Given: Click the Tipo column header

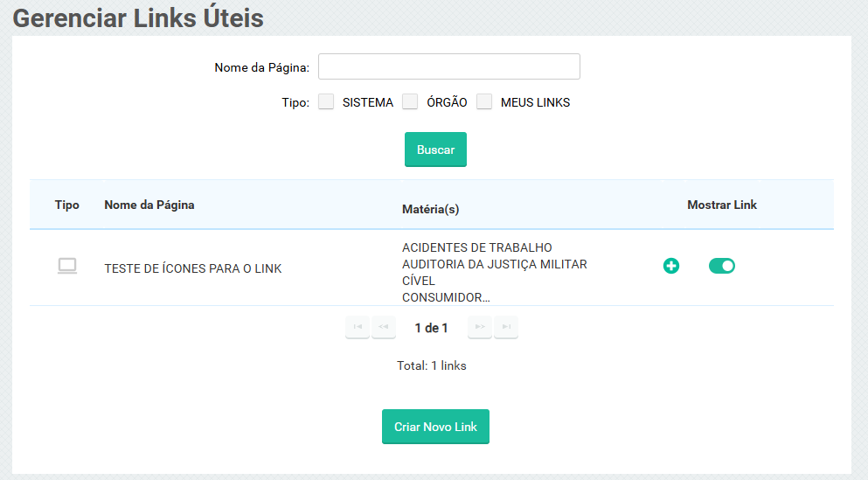Looking at the screenshot, I should pyautogui.click(x=67, y=205).
